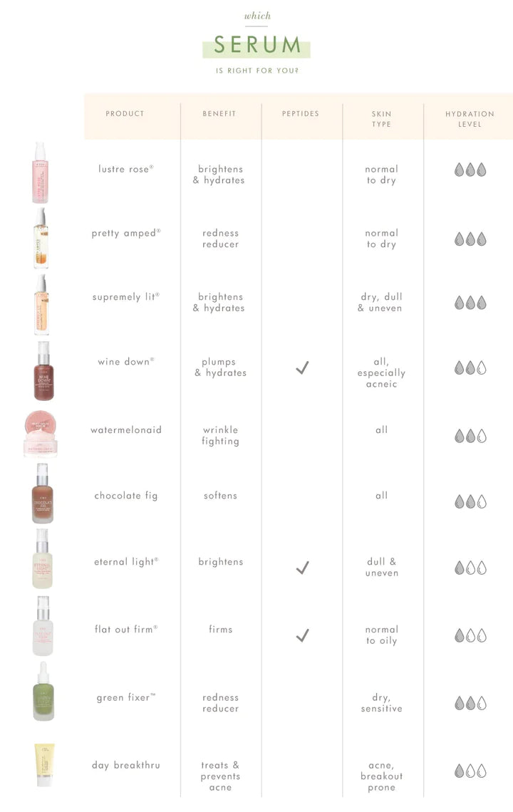Click the wine down peptides checkmark
The width and height of the screenshot is (513, 812).
coord(302,368)
